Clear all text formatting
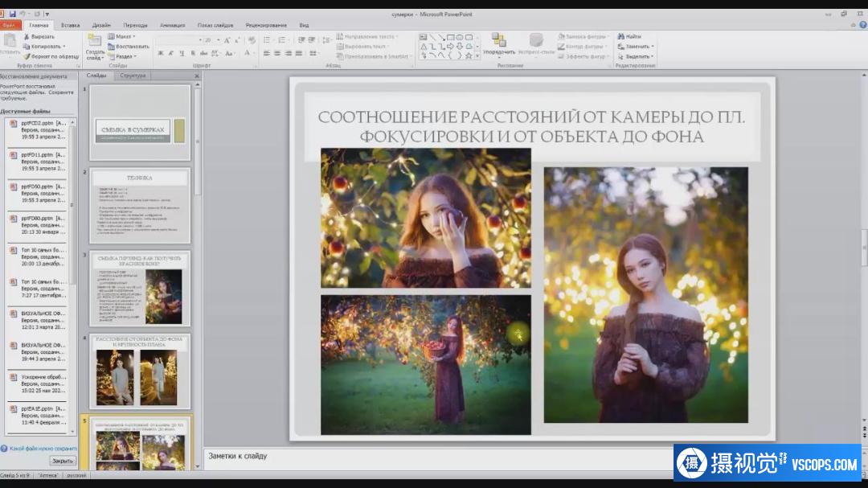Image resolution: width=868 pixels, height=488 pixels. [x=252, y=40]
